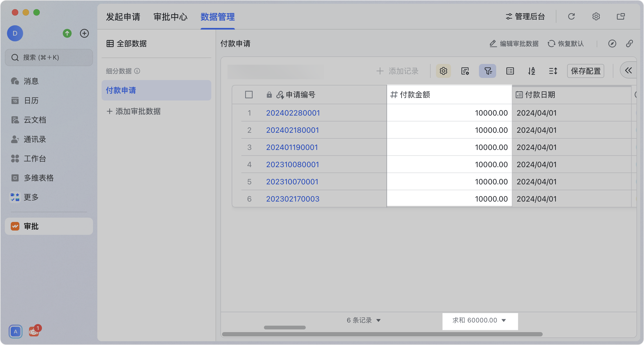Click 编辑审批数据 button
The width and height of the screenshot is (644, 345).
[x=514, y=44]
